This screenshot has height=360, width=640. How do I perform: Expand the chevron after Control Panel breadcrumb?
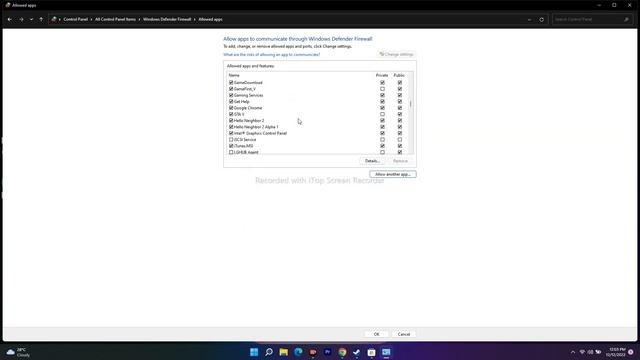[92, 19]
